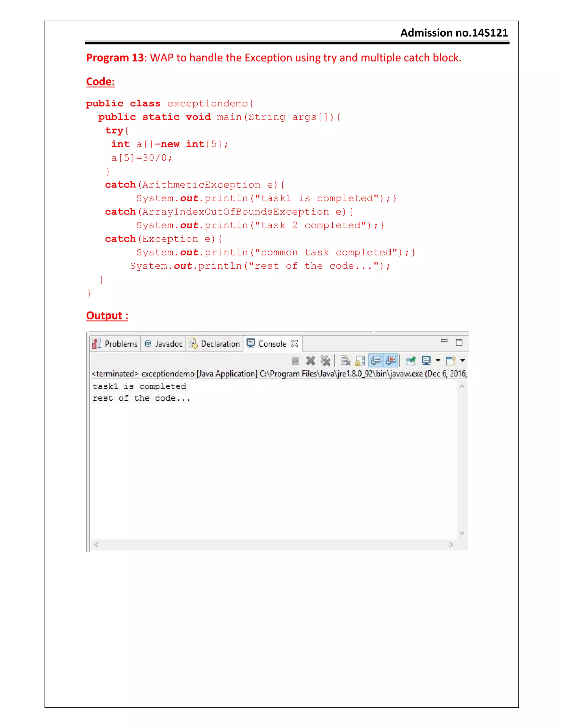The width and height of the screenshot is (563, 728).
Task: Toggle show console on standard error
Action: click(x=391, y=360)
